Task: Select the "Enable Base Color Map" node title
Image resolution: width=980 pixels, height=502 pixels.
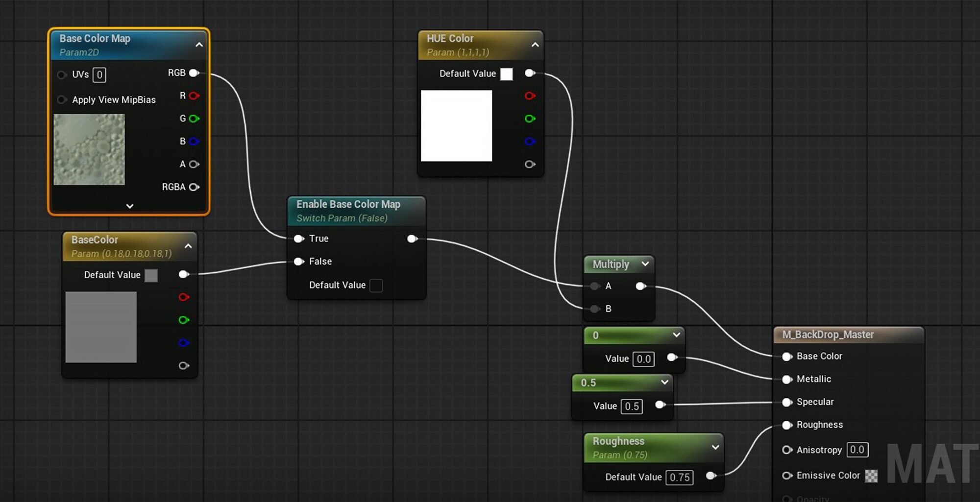Action: 348,204
